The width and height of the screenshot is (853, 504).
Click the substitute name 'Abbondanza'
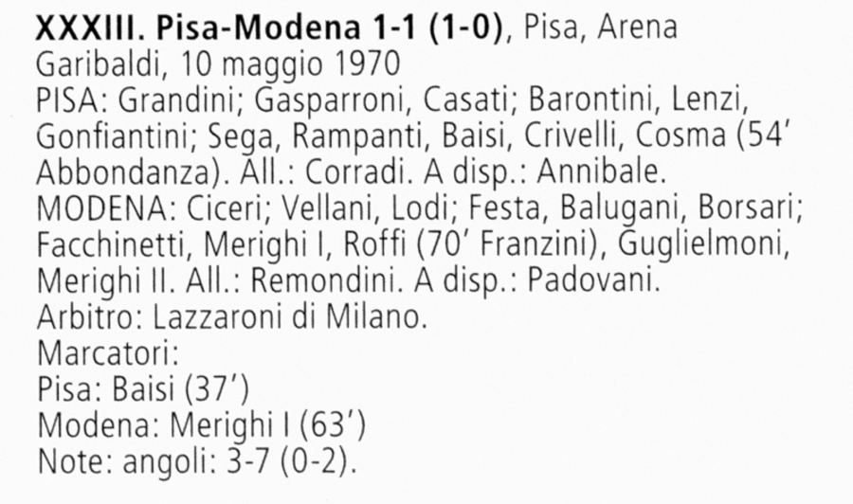tap(123, 172)
